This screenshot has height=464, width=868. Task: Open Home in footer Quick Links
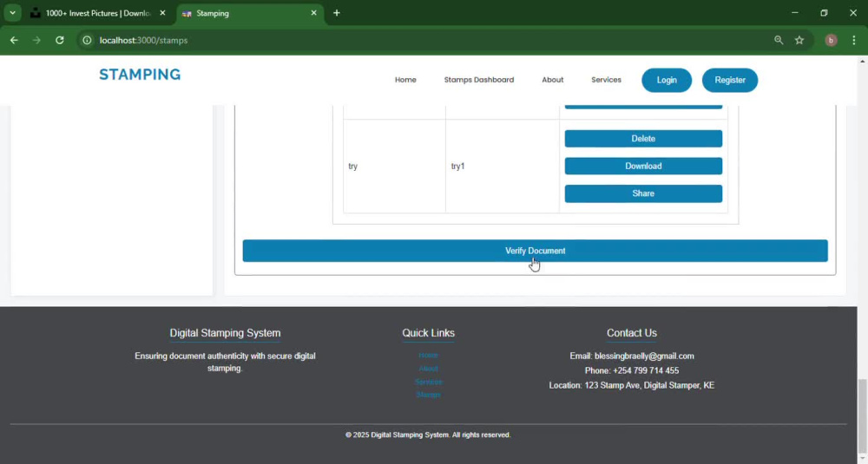pos(429,355)
